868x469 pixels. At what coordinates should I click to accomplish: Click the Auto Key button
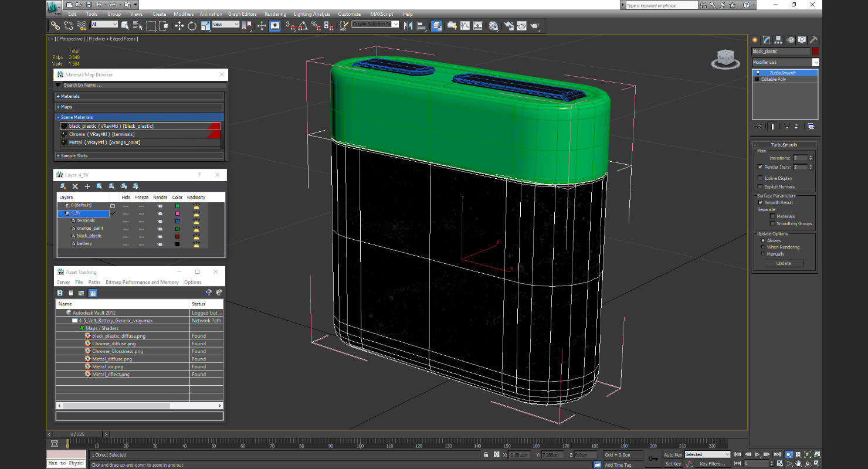point(673,454)
